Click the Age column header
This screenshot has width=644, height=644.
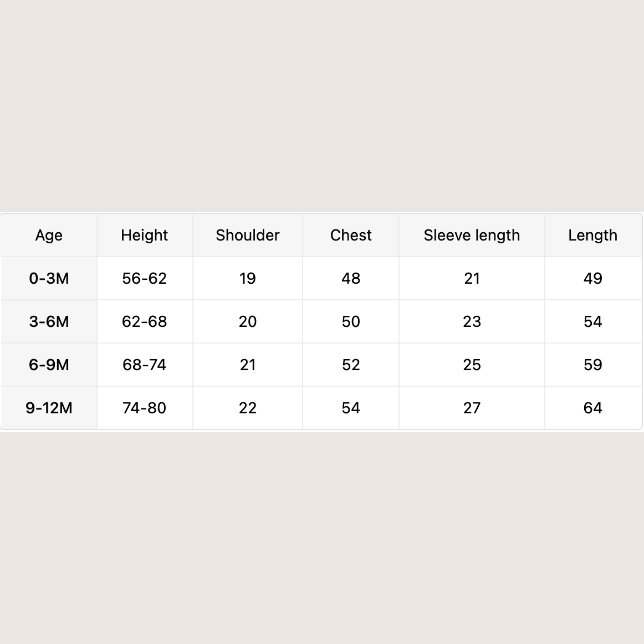point(49,235)
